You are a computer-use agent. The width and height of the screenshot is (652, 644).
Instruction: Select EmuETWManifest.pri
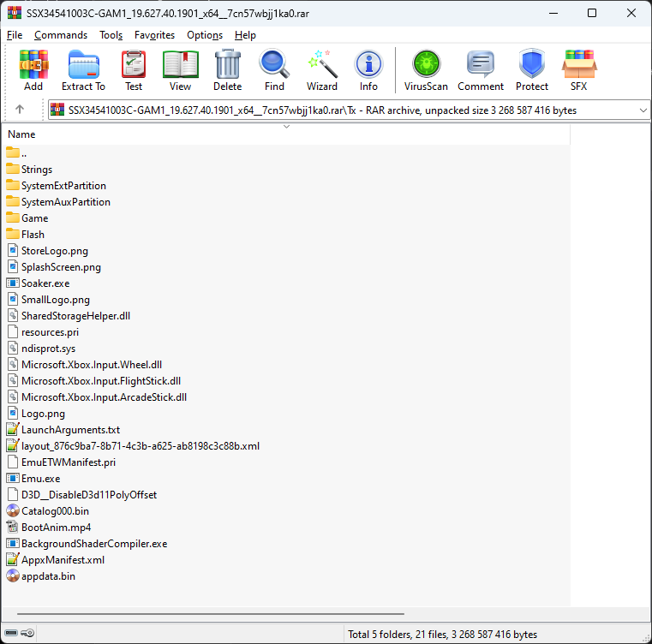(x=61, y=462)
